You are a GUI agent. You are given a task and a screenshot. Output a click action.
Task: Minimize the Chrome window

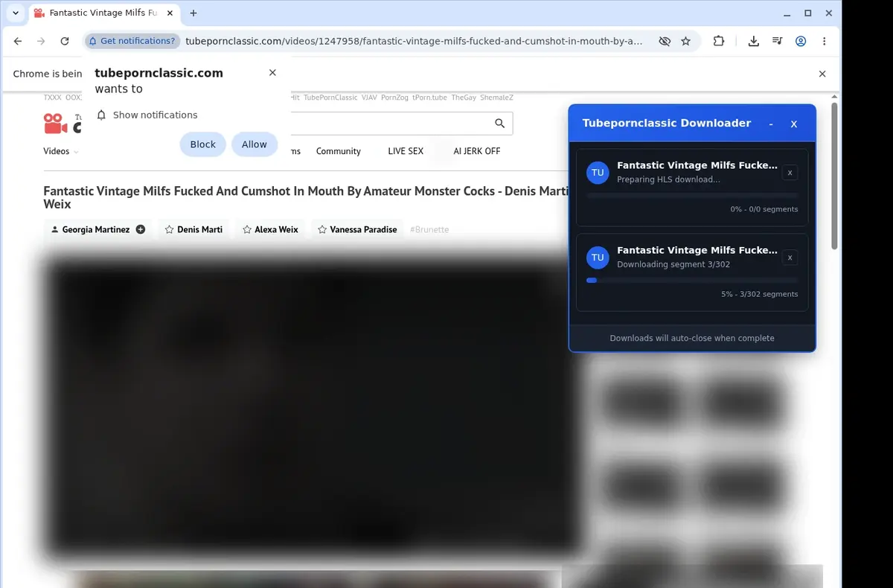point(787,13)
